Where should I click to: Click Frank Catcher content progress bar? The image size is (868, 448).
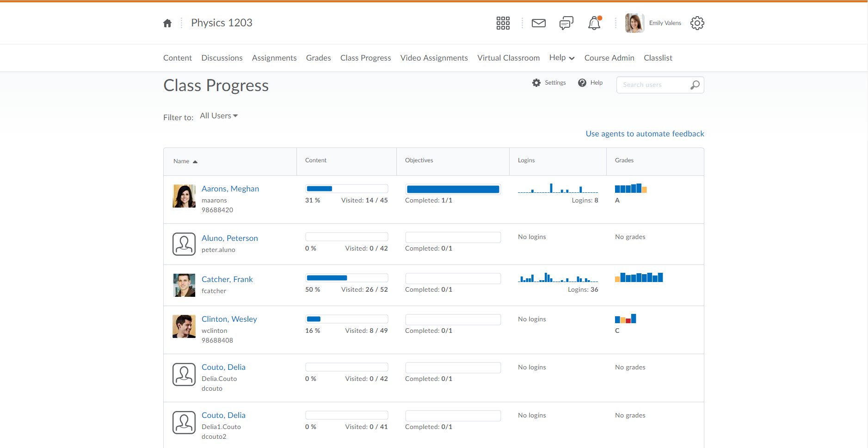(347, 278)
